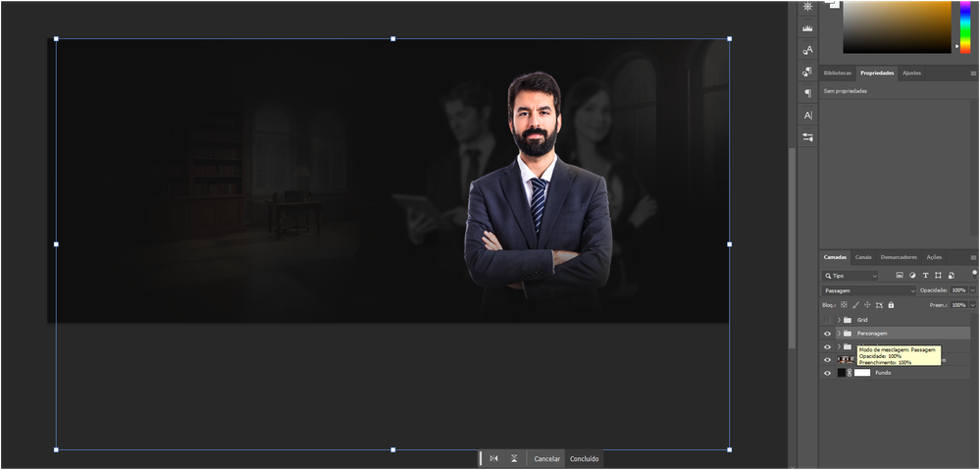Select the Camadas tab
The image size is (980, 470).
[x=835, y=257]
